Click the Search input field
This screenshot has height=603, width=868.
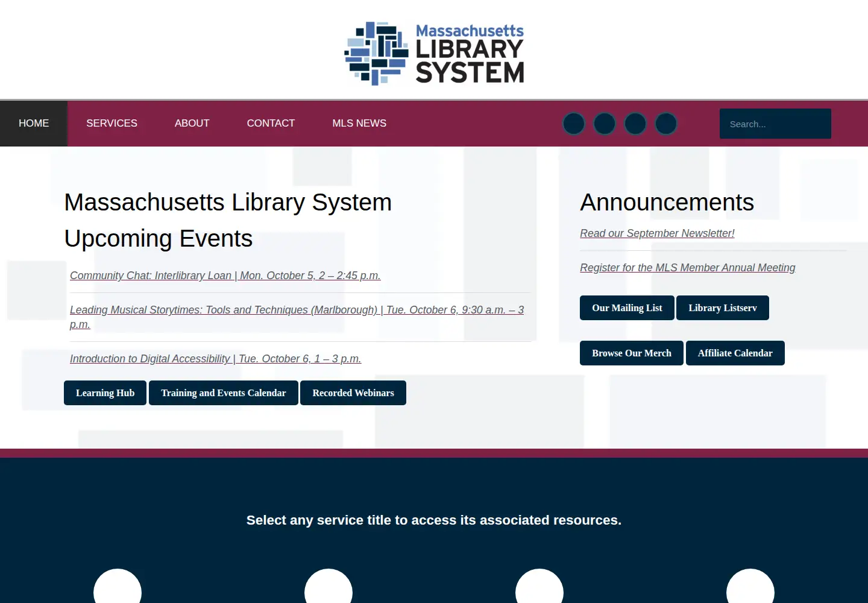[x=775, y=124]
